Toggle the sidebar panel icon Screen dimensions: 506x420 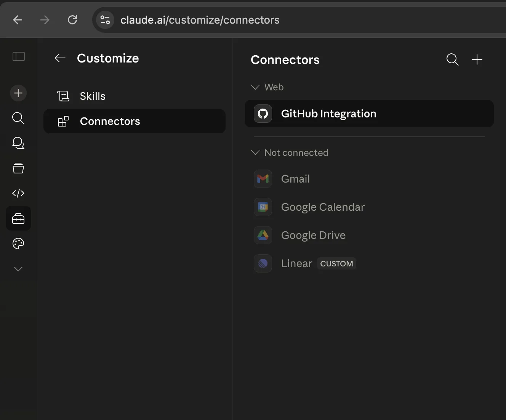[19, 56]
